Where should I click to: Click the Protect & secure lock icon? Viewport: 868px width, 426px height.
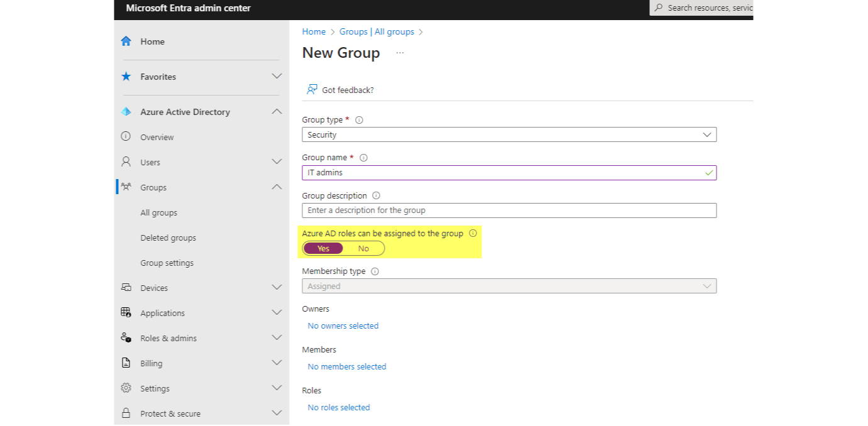click(x=126, y=413)
